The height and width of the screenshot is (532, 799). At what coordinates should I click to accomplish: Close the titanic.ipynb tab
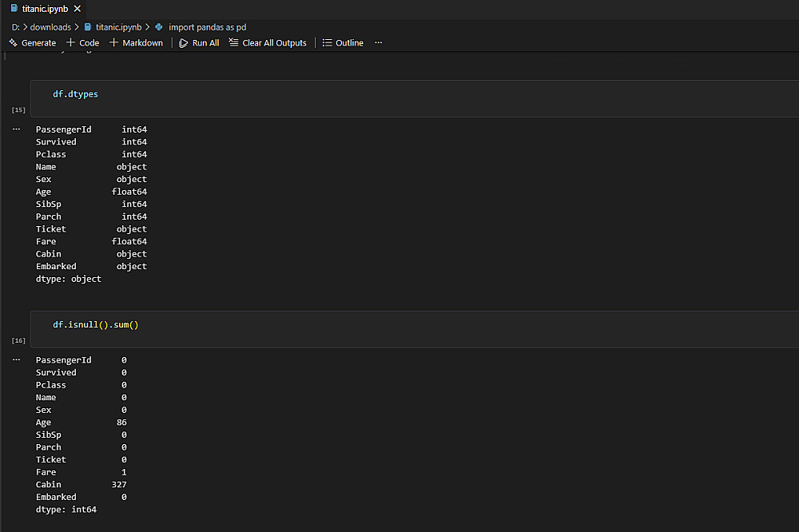(77, 9)
